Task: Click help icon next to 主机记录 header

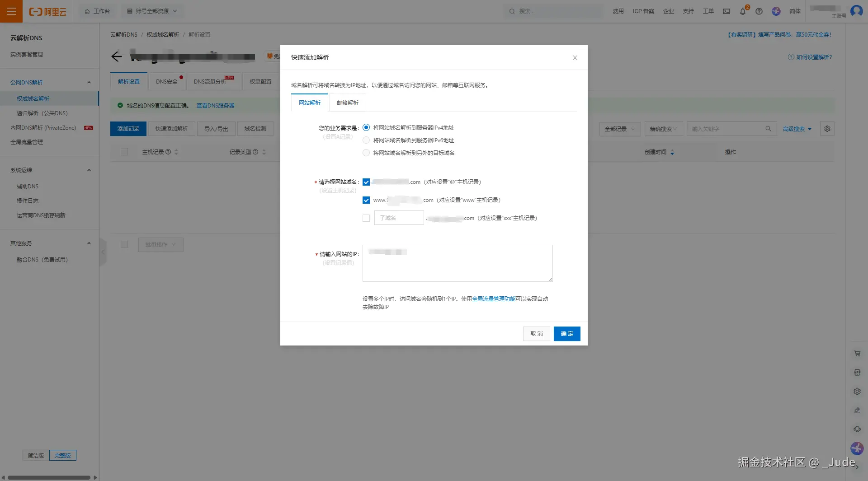Action: tap(168, 152)
